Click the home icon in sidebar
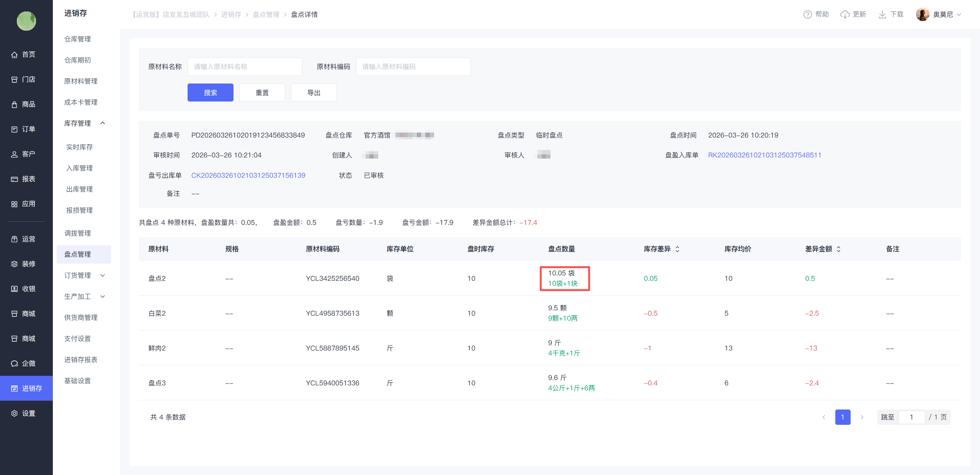 pos(15,55)
